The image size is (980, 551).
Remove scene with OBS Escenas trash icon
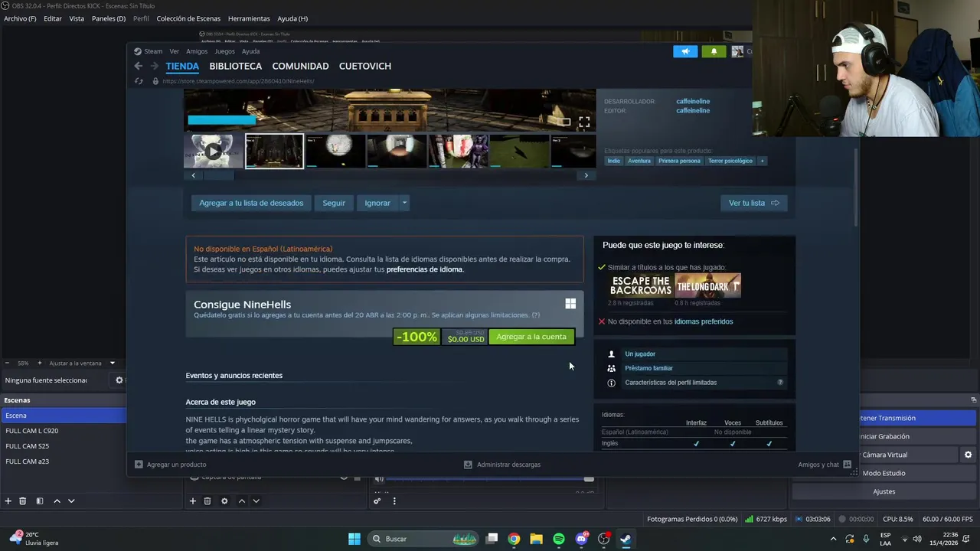pyautogui.click(x=23, y=501)
